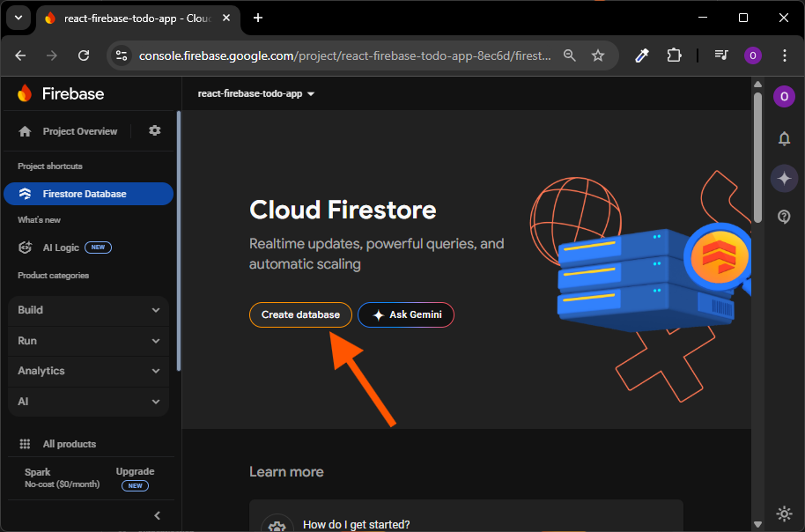Reload the page
This screenshot has width=805, height=532.
(84, 55)
